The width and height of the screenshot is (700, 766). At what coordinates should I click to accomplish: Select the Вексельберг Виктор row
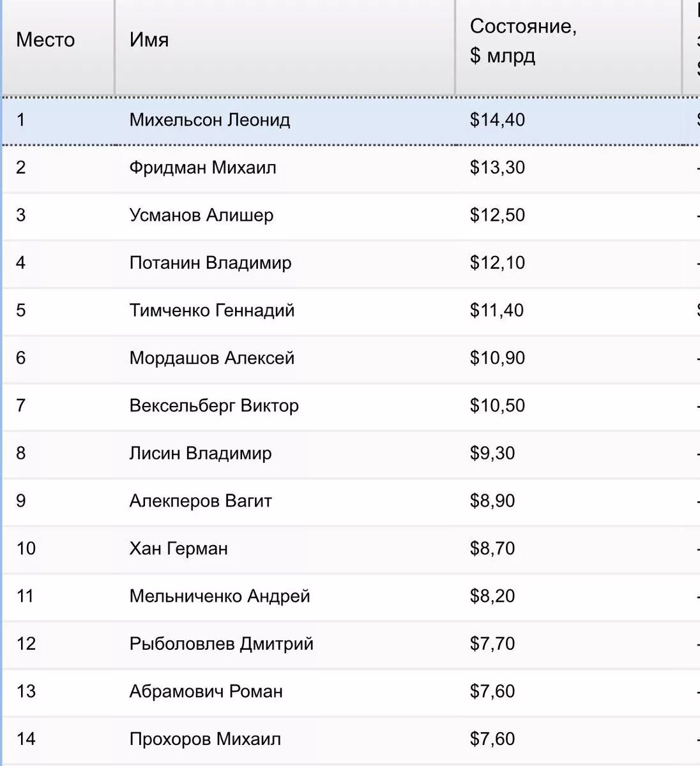351,406
